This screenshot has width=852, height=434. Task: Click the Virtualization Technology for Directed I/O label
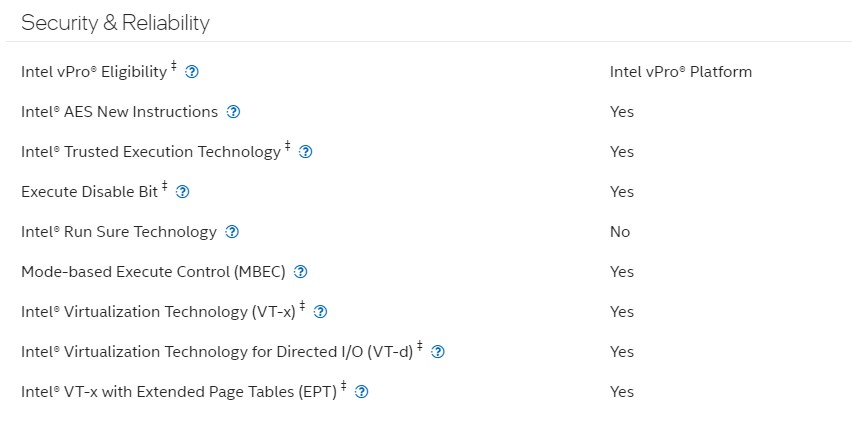point(217,352)
